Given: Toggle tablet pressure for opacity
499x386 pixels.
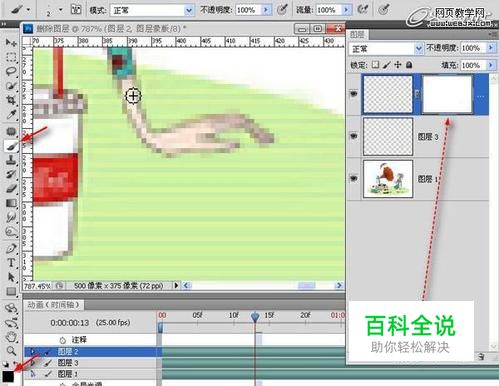Looking at the screenshot, I should 282,10.
